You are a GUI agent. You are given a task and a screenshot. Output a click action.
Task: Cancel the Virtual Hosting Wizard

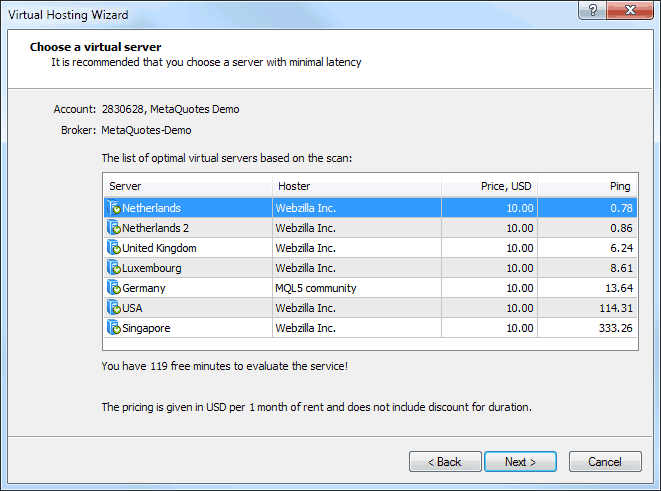605,462
